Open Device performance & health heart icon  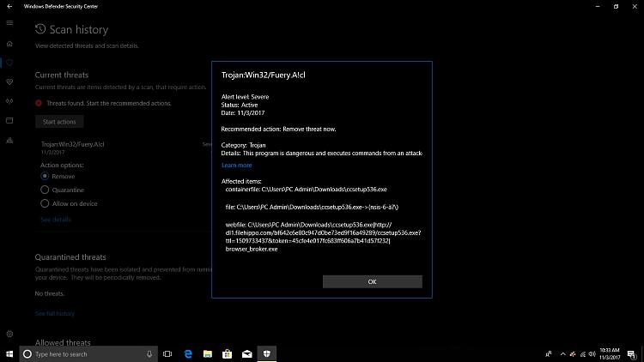pyautogui.click(x=9, y=82)
